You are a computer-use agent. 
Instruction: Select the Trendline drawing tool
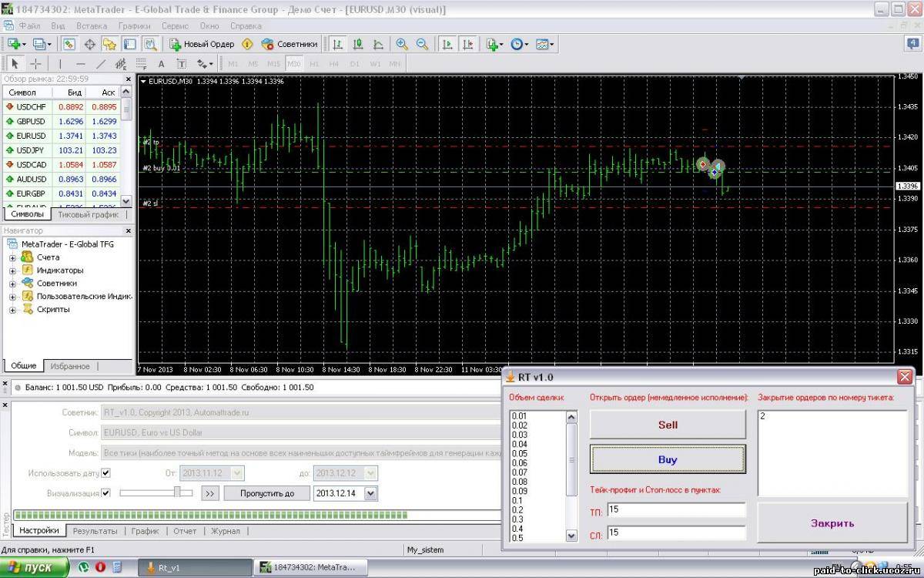click(x=100, y=64)
